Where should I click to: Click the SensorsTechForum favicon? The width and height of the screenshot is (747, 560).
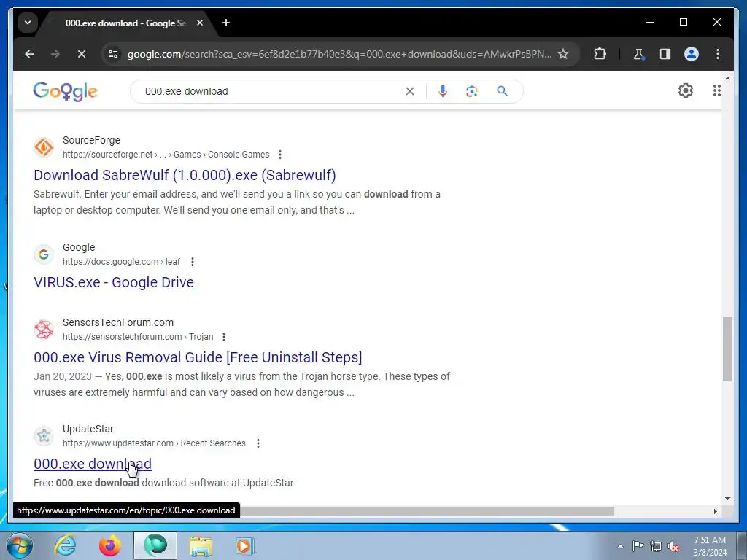[x=44, y=329]
